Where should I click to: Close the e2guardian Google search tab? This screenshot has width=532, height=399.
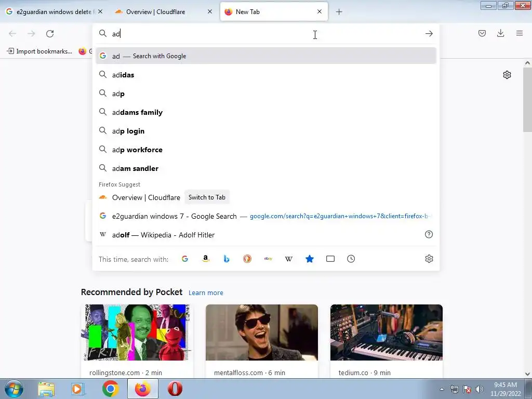pos(100,11)
